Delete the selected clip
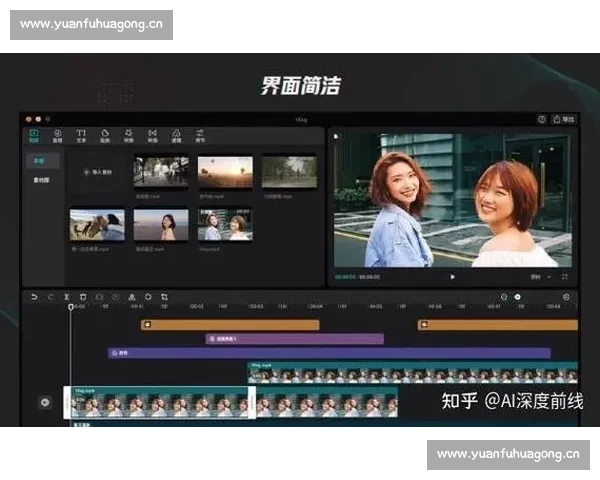The width and height of the screenshot is (600, 480). 83,297
